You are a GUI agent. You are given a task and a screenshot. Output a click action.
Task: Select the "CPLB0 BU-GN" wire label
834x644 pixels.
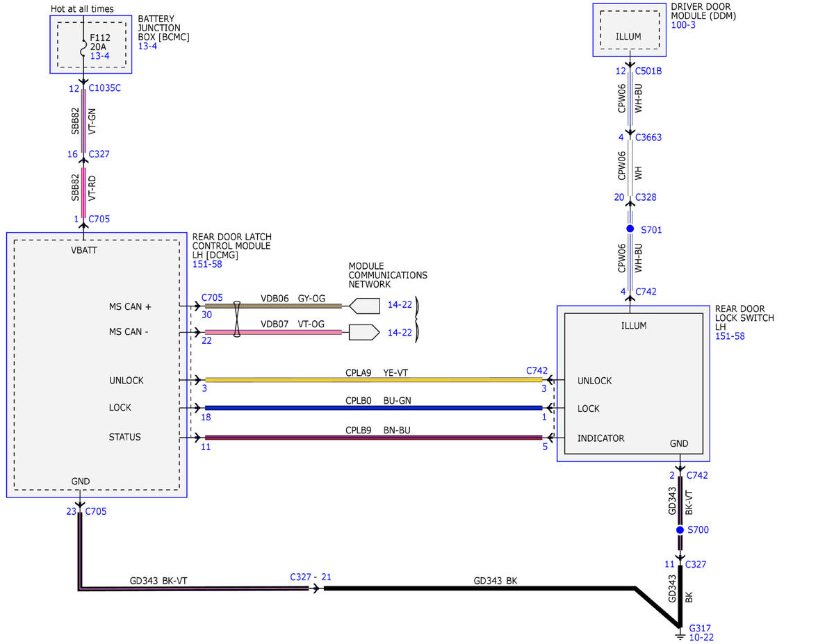point(377,401)
